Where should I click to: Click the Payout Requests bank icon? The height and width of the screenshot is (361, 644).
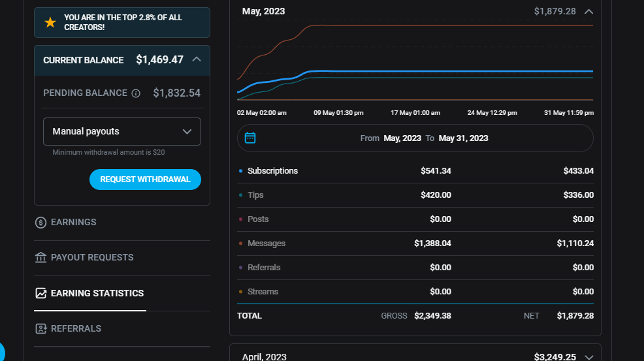(40, 258)
